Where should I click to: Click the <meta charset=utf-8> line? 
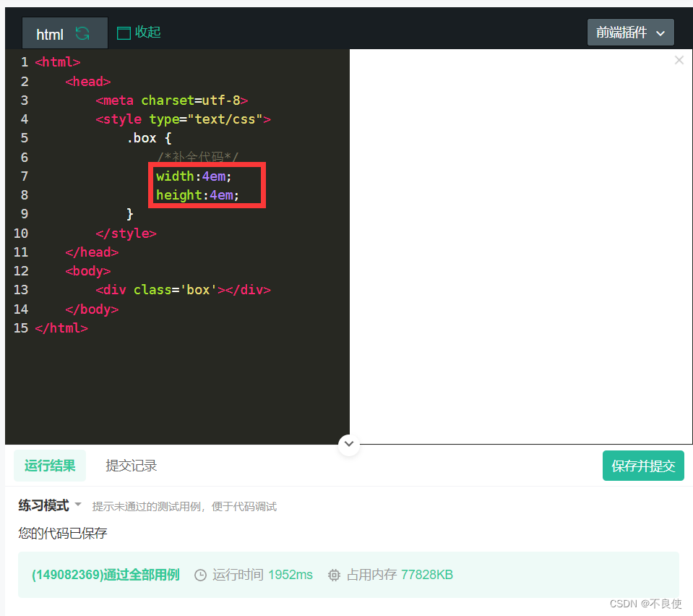171,100
